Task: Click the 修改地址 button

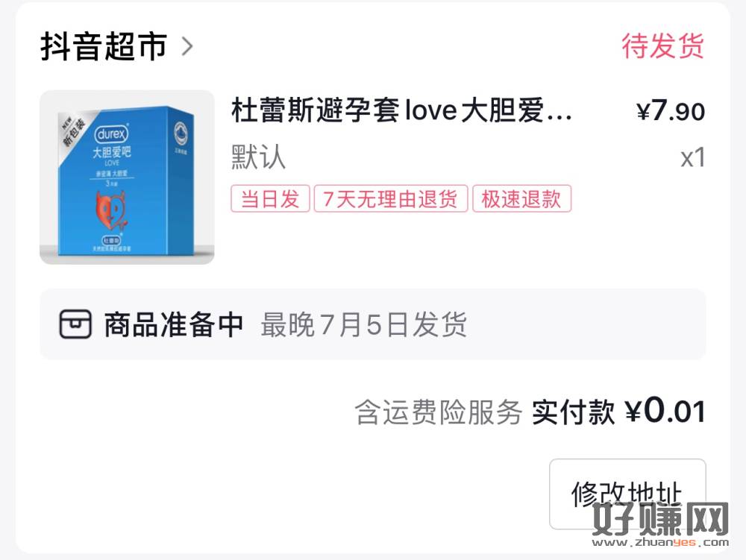Action: click(x=627, y=494)
